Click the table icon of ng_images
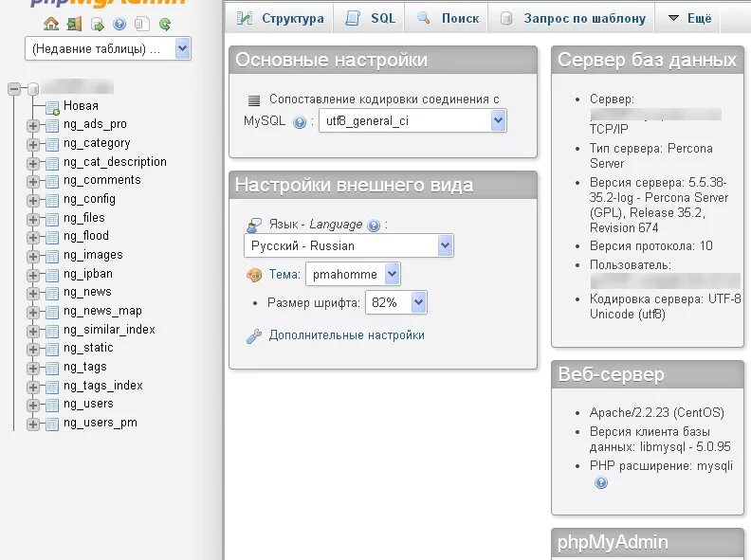The image size is (751, 560). [x=52, y=257]
